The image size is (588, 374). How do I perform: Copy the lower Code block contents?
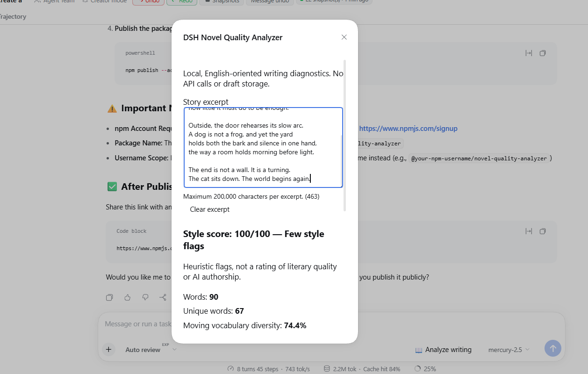coord(543,231)
